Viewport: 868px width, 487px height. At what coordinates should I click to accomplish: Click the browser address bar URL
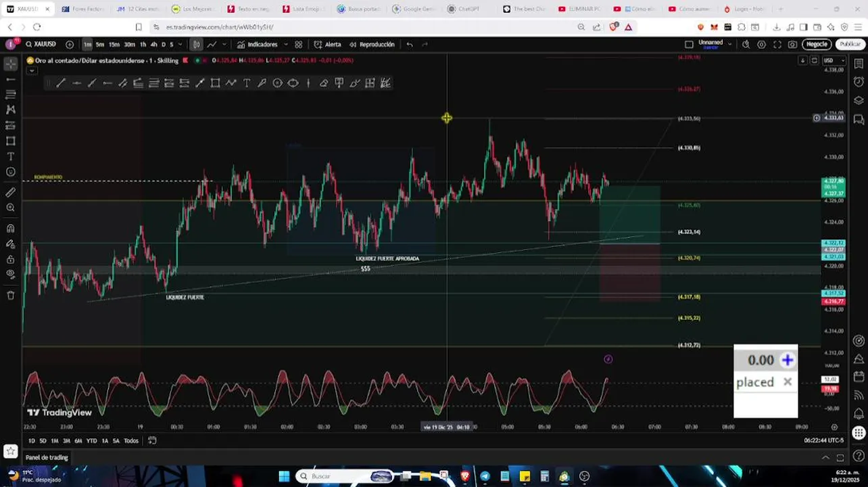coord(220,27)
